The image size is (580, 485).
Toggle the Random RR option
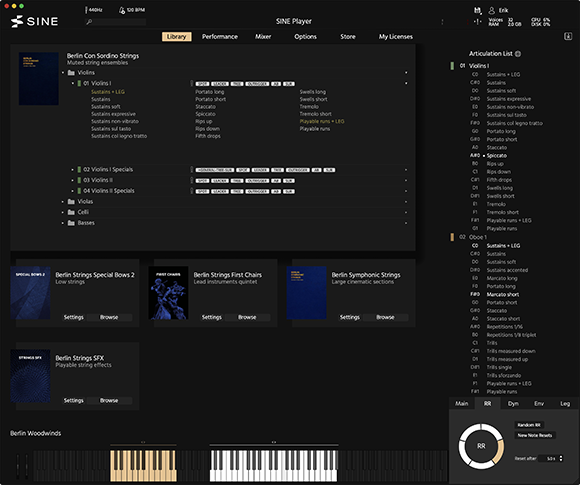[529, 425]
